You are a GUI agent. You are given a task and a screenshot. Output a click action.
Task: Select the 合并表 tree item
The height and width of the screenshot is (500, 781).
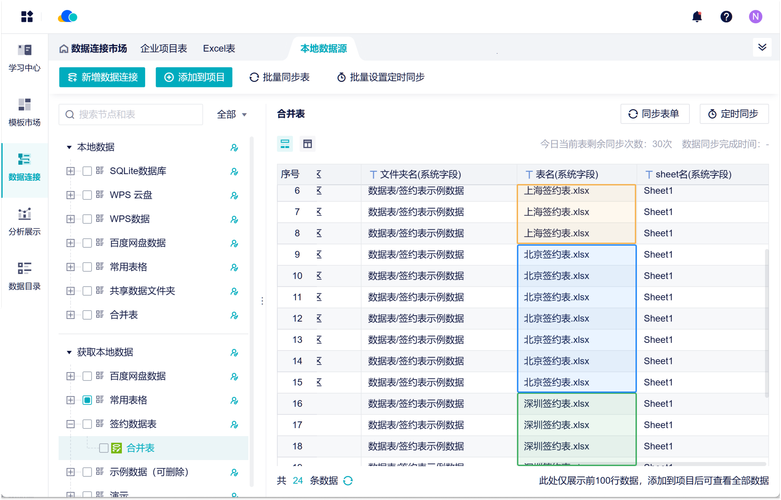(153, 448)
